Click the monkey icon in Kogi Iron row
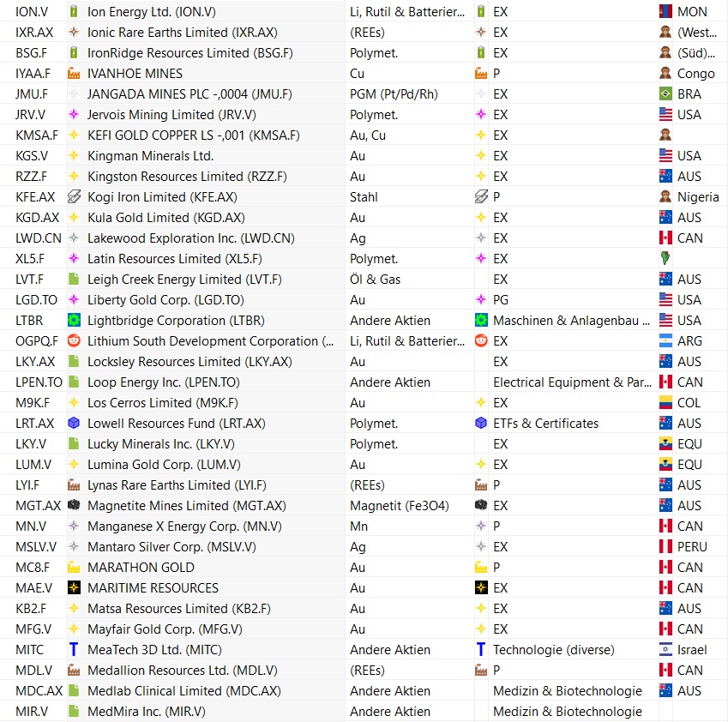 click(x=665, y=197)
